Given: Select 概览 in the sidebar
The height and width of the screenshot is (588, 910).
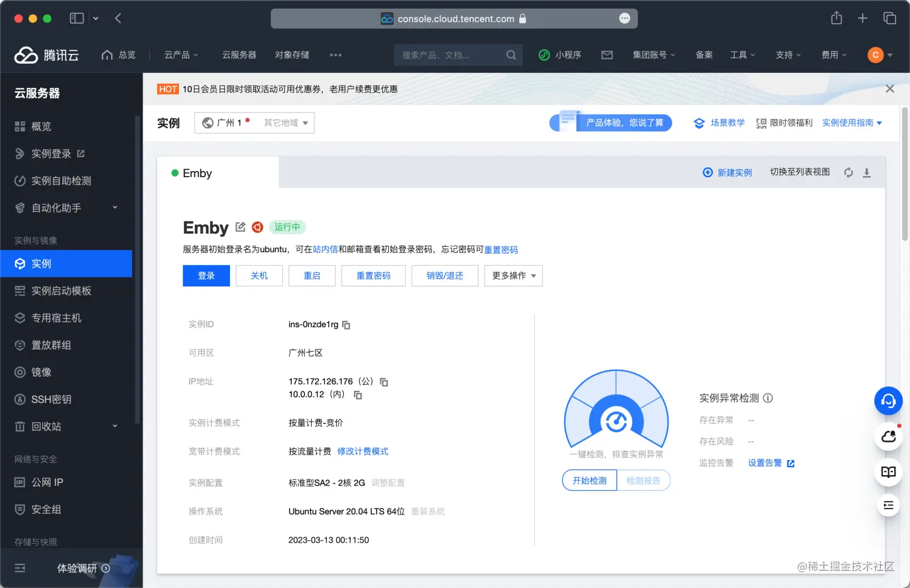Looking at the screenshot, I should (x=66, y=126).
